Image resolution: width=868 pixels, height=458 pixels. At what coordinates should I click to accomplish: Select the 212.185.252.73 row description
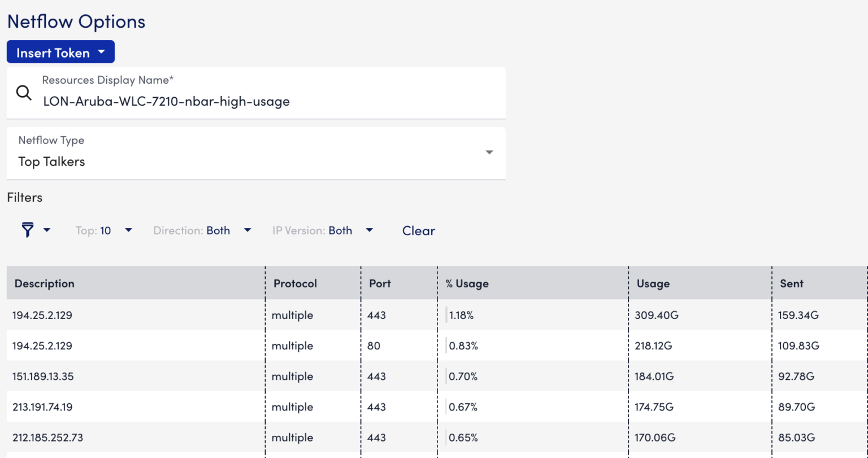tap(48, 438)
